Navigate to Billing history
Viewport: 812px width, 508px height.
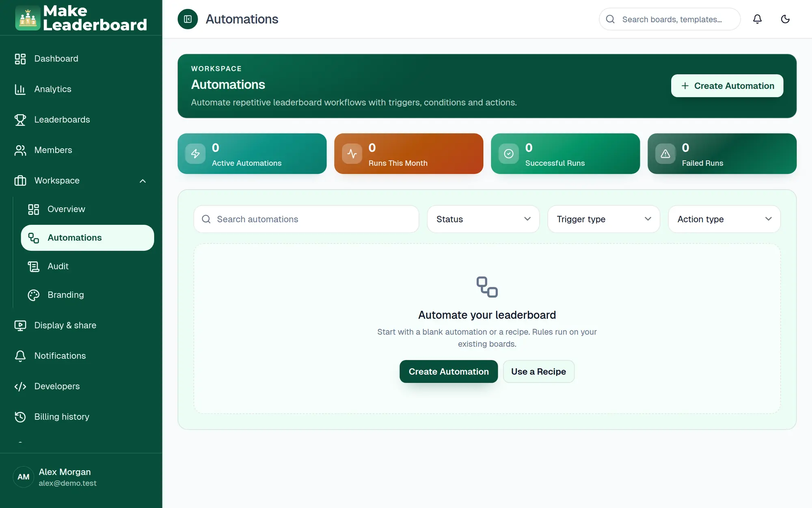pos(81,417)
